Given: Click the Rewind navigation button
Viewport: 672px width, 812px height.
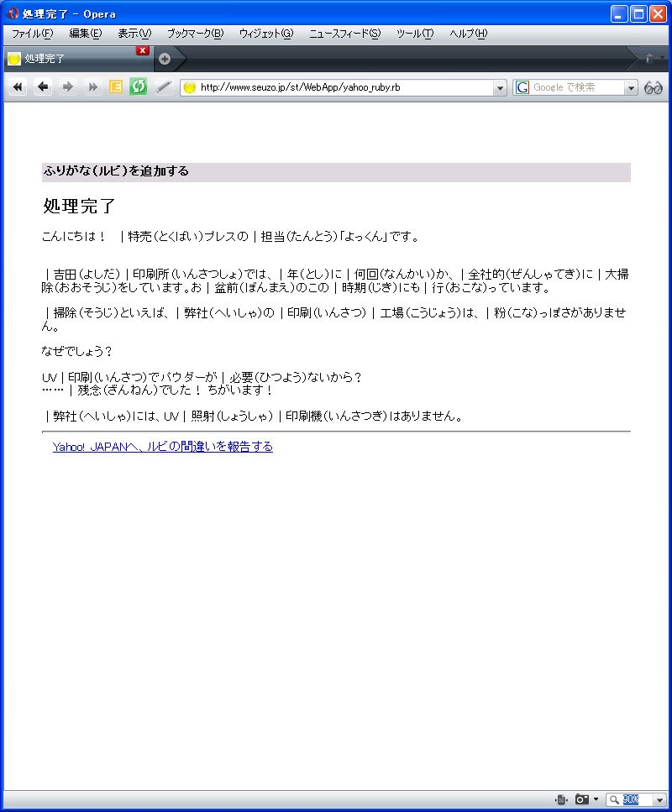Looking at the screenshot, I should (18, 87).
